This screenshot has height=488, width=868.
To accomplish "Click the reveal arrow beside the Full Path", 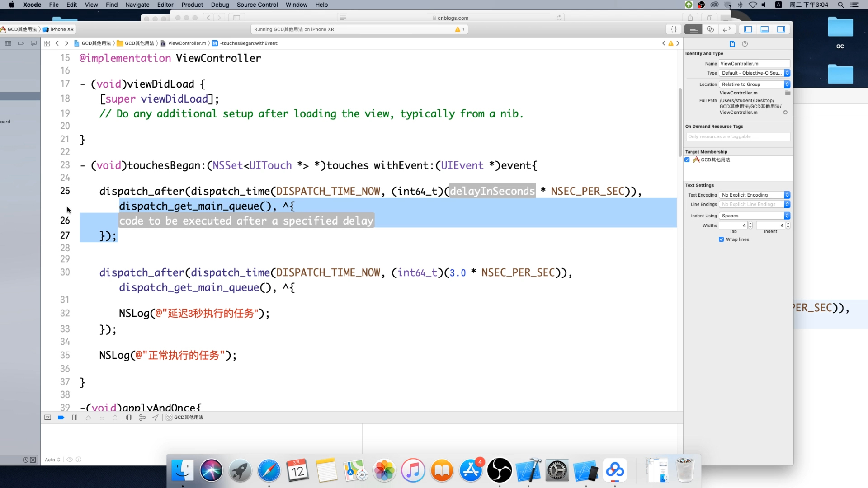I will [785, 113].
